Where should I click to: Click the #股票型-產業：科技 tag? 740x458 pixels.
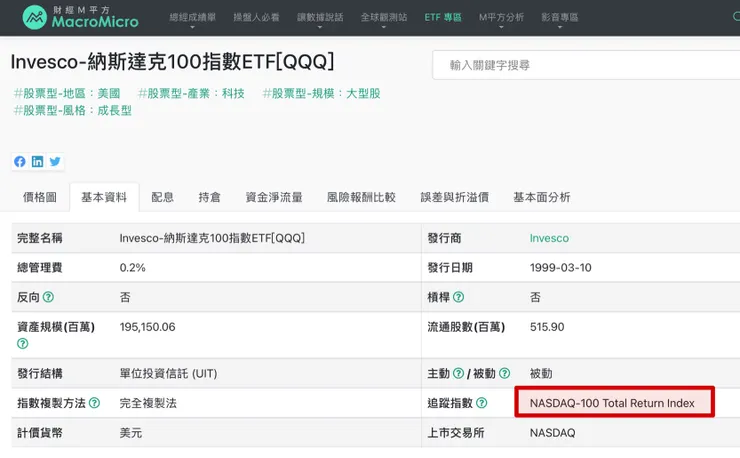click(193, 93)
